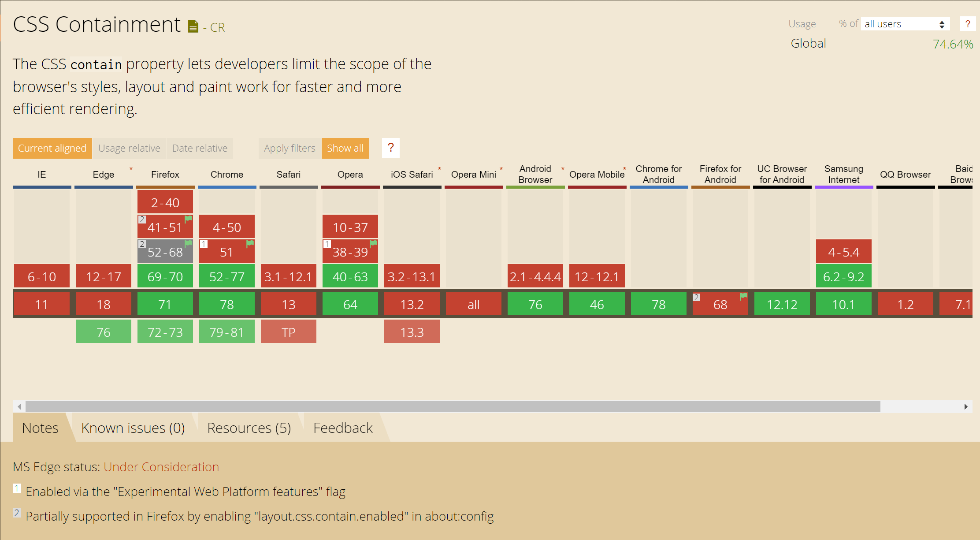Click Apply filters option
The height and width of the screenshot is (540, 980).
(x=290, y=148)
